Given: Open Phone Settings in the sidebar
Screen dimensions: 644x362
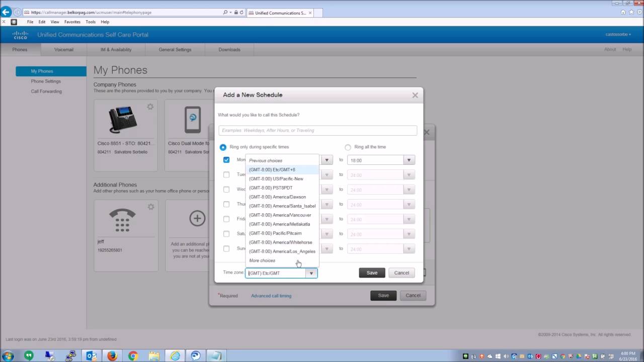Looking at the screenshot, I should click(46, 81).
